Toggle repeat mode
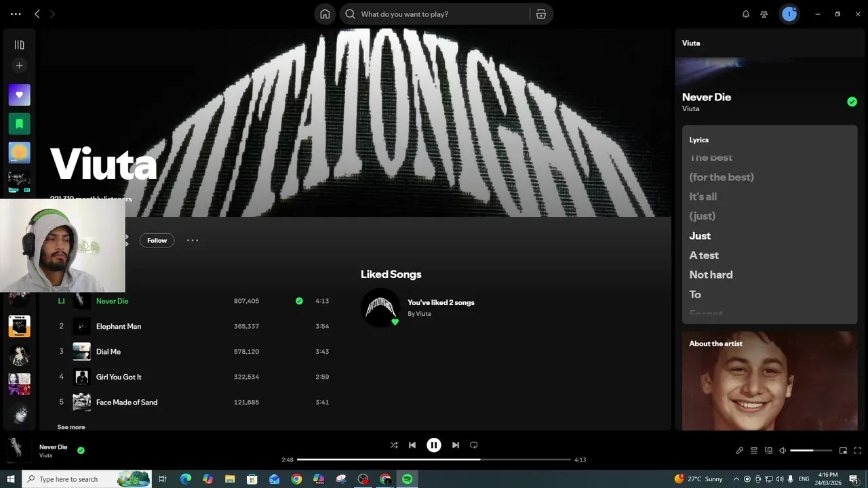Image resolution: width=868 pixels, height=488 pixels. click(474, 445)
